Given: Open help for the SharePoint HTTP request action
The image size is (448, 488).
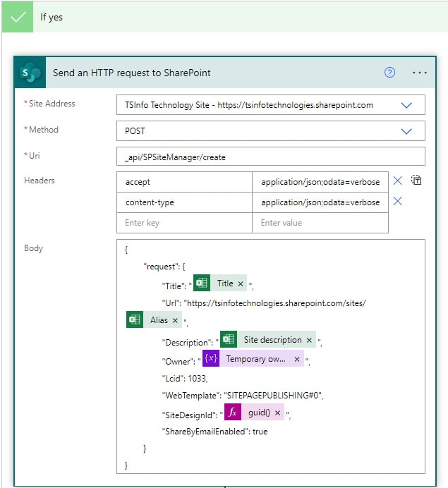Looking at the screenshot, I should point(389,73).
